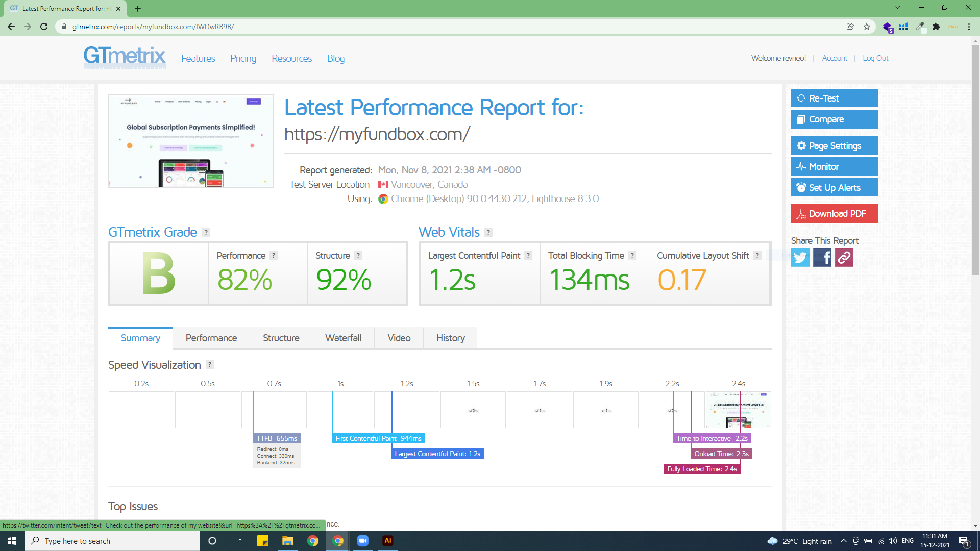Show hidden system tray icons

(x=843, y=541)
